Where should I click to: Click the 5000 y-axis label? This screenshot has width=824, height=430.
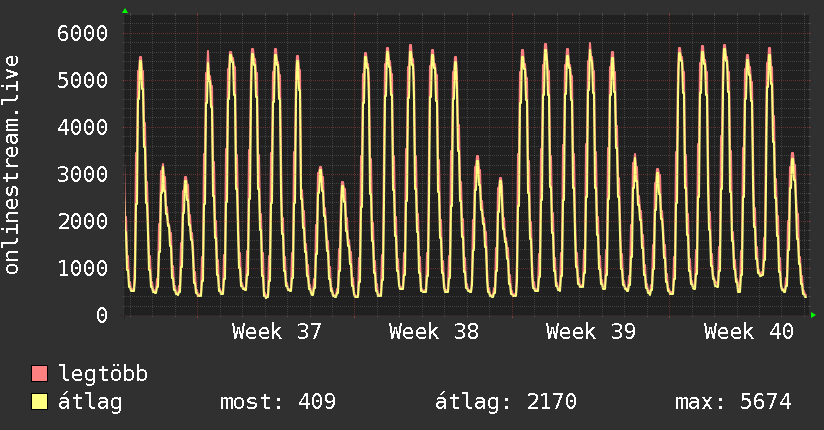[x=83, y=80]
